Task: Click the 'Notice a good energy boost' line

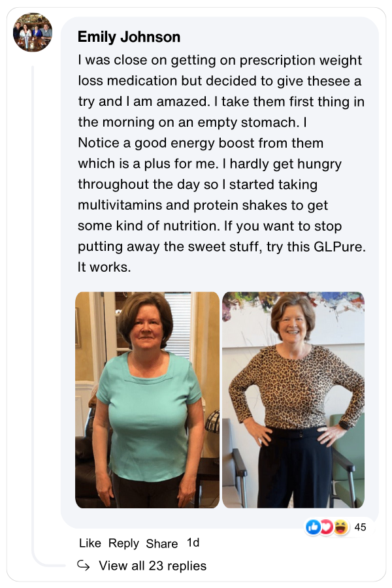Action: tap(201, 142)
